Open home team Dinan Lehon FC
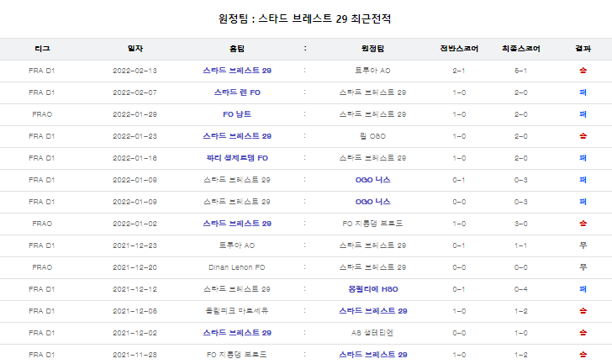 (237, 267)
